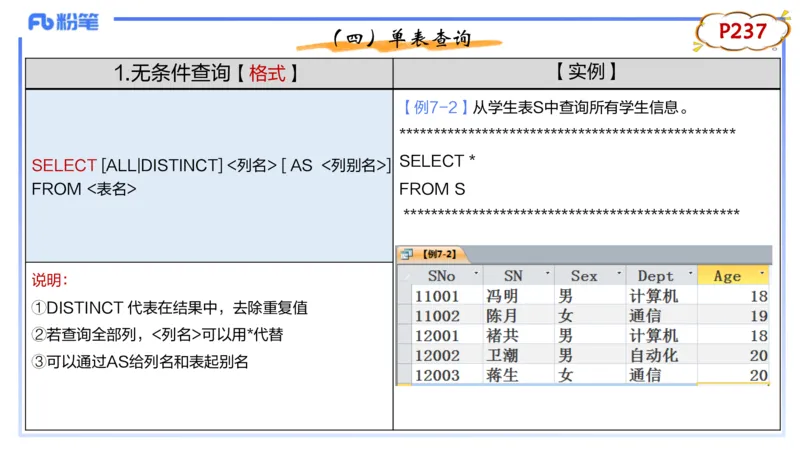Image resolution: width=800 pixels, height=450 pixels.
Task: Click note ② about using * for columns
Action: (157, 335)
